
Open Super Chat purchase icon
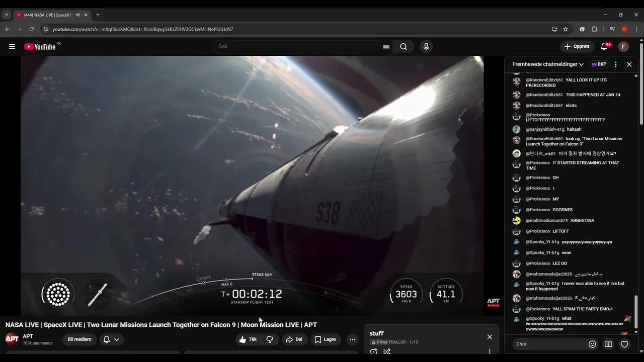click(608, 344)
